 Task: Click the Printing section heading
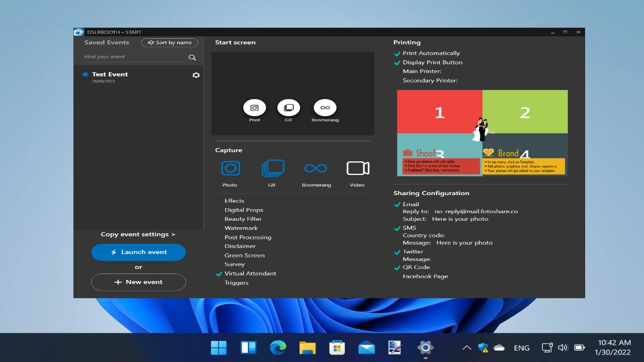(407, 43)
